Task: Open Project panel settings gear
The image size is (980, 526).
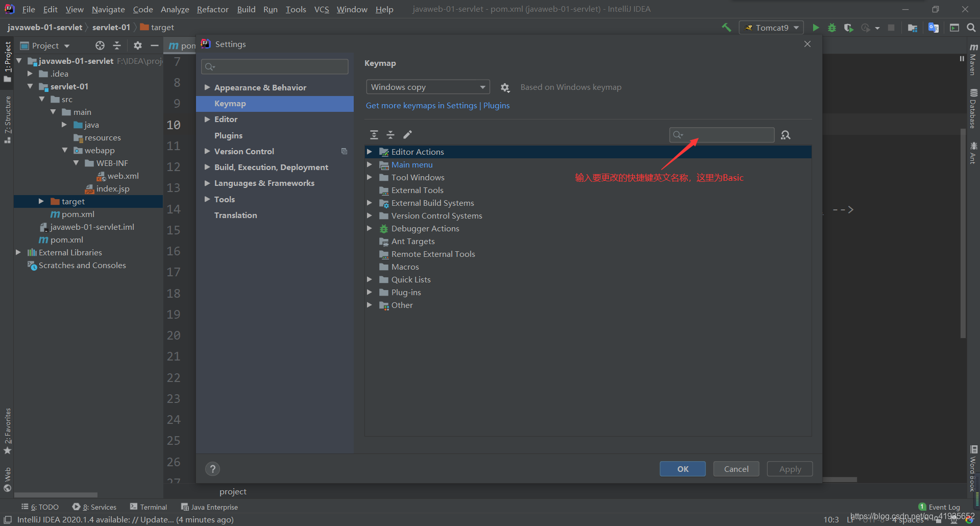Action: [138, 45]
